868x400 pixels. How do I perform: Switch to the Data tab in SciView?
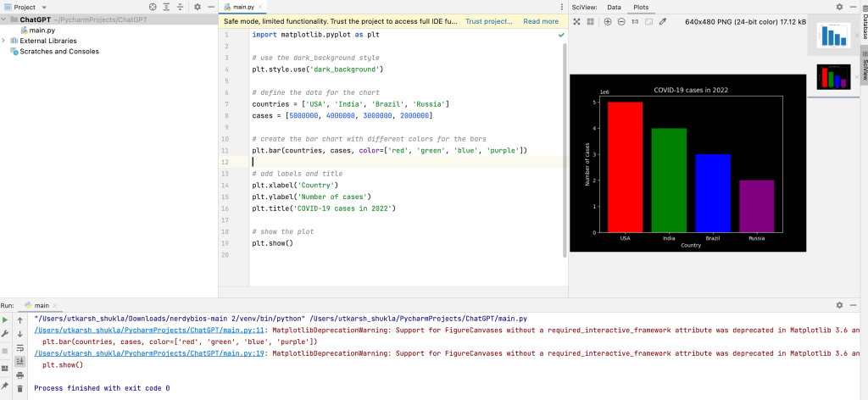(614, 7)
